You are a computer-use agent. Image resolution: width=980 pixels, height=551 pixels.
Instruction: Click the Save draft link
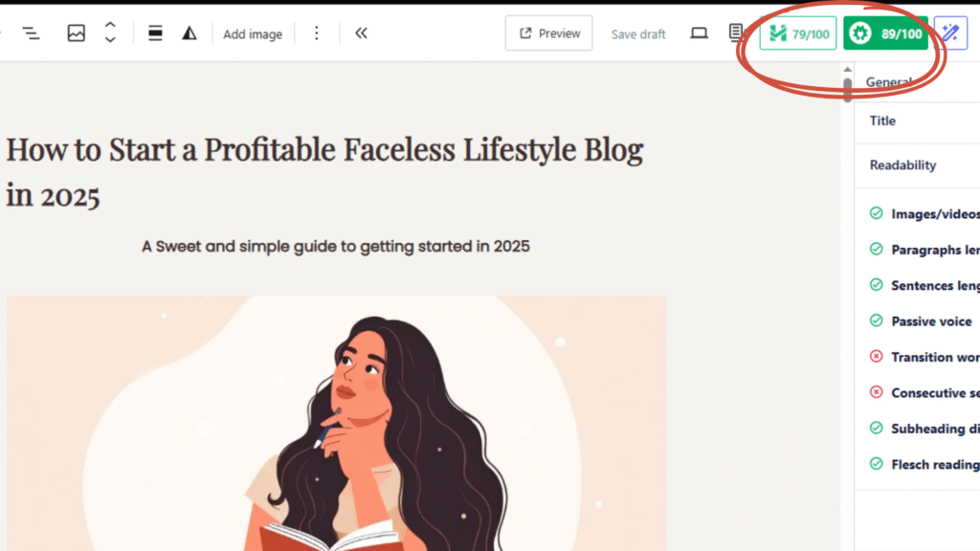pos(638,34)
